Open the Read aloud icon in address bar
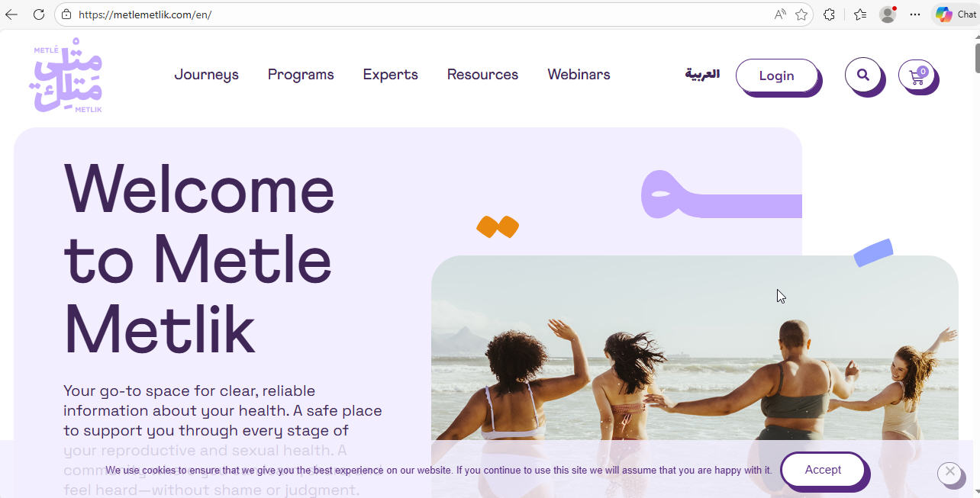 pos(780,14)
